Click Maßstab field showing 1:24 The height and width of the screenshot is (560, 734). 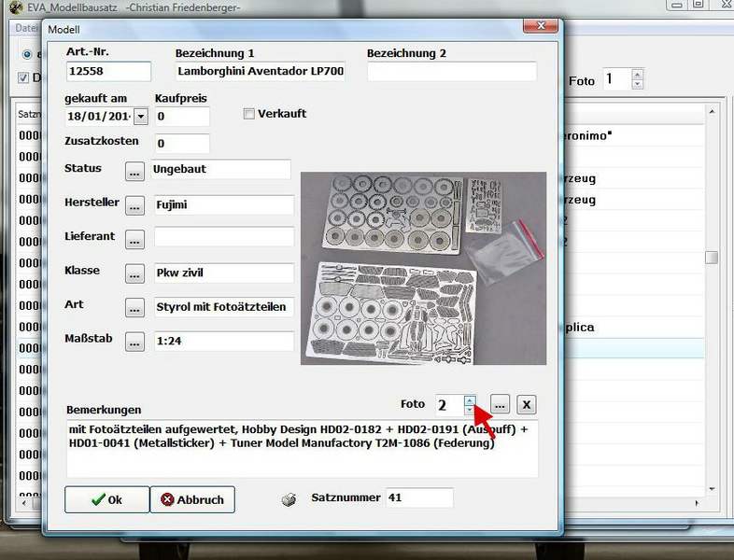224,341
